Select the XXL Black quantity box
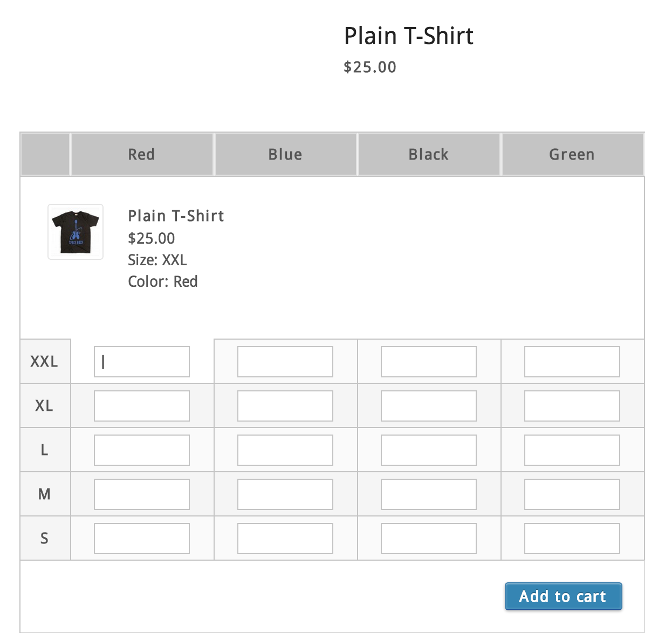Image resolution: width=672 pixels, height=634 pixels. click(x=429, y=362)
